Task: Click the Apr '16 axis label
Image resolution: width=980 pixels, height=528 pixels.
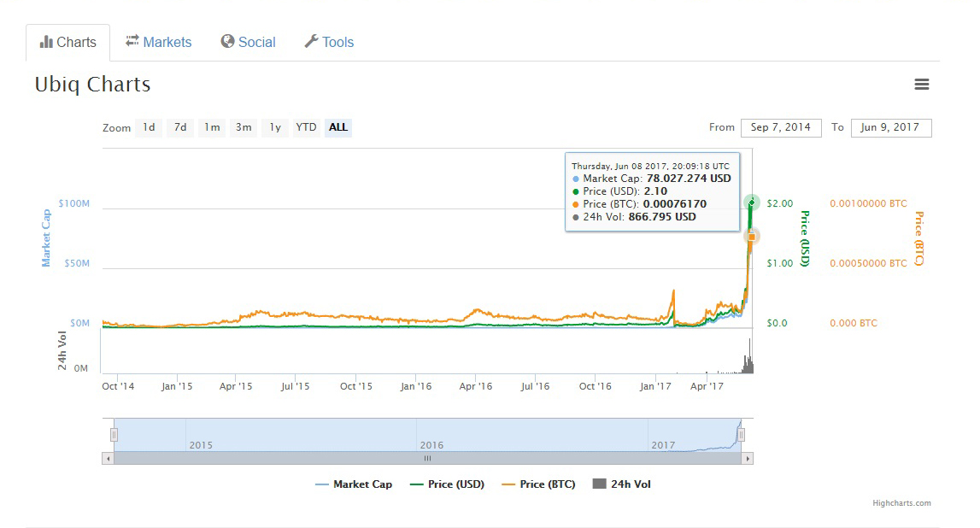Action: pyautogui.click(x=476, y=386)
